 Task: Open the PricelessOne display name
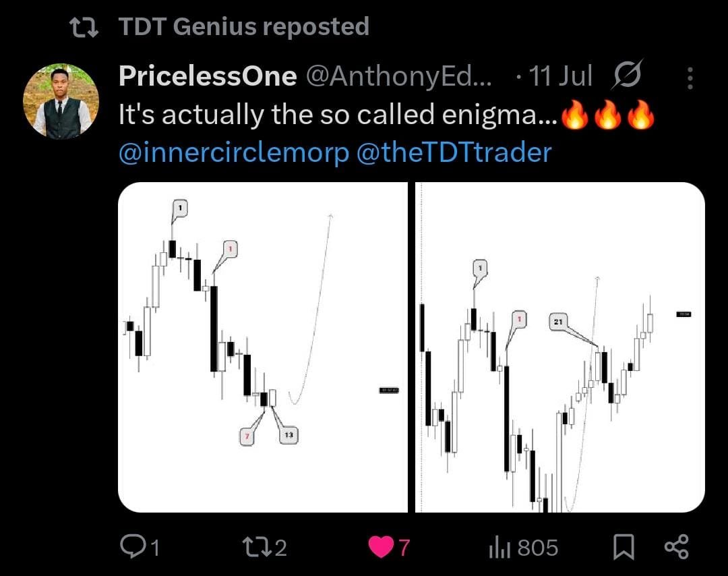pos(208,77)
